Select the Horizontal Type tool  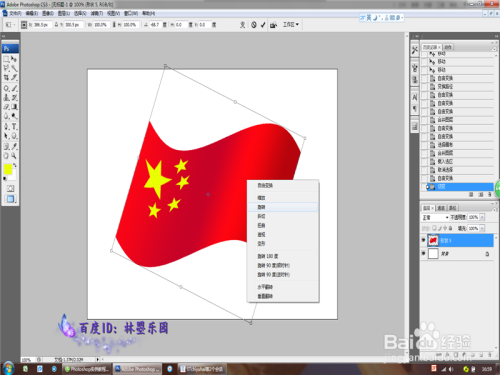[x=14, y=127]
